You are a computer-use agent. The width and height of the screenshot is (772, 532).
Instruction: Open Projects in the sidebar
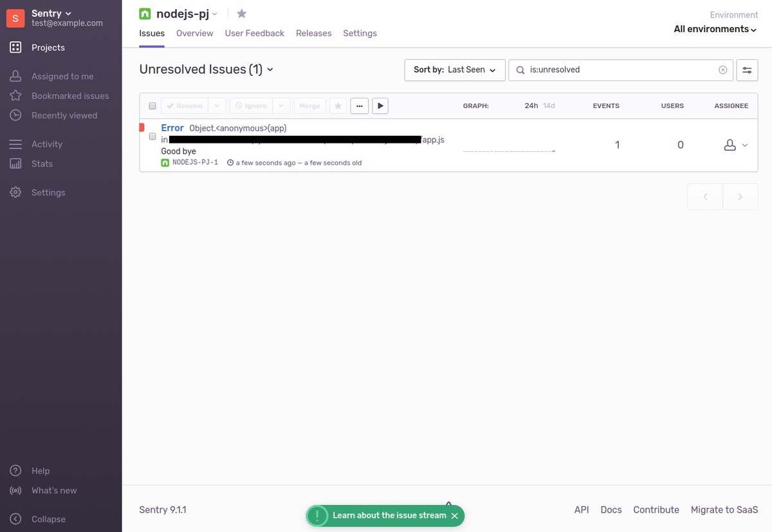click(48, 48)
